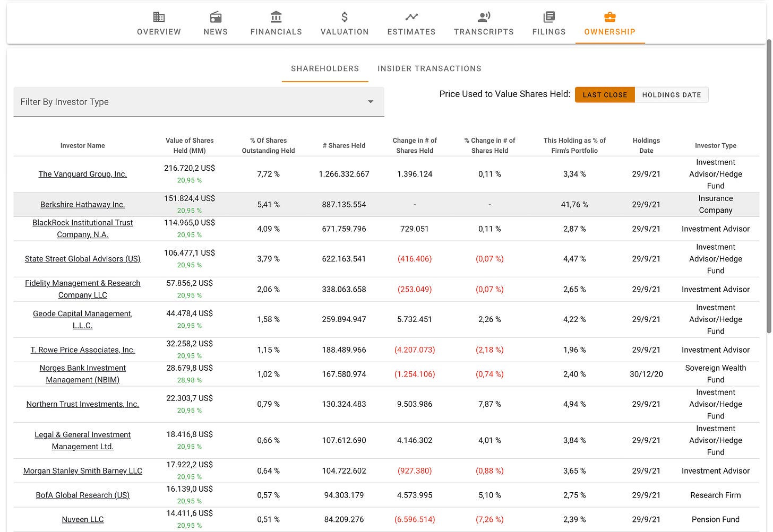
Task: Click BlackRock's 4,09 % shares outstanding
Action: tap(269, 229)
